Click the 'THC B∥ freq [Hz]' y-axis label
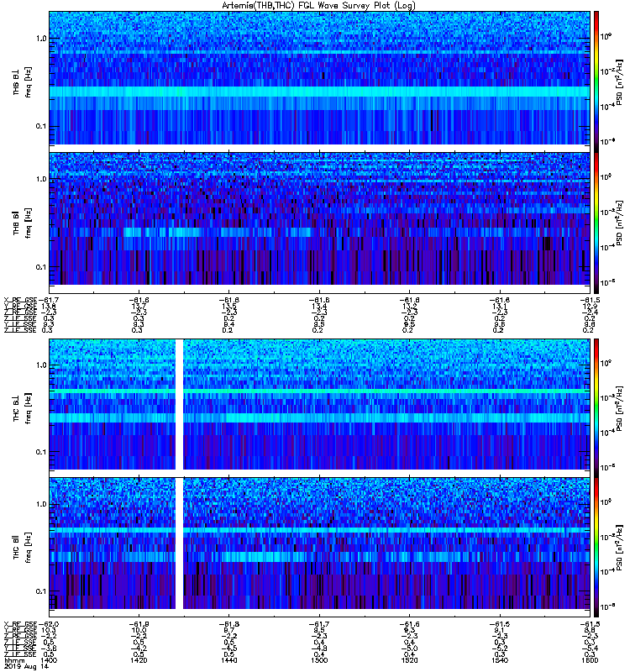 tap(22, 548)
